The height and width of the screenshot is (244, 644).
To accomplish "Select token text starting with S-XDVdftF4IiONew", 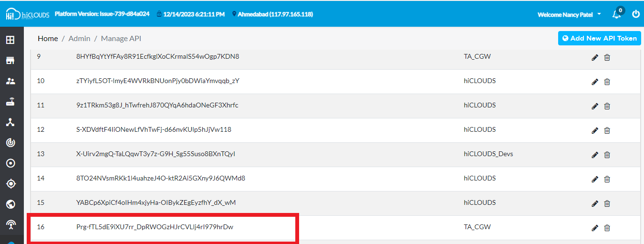I will point(154,129).
